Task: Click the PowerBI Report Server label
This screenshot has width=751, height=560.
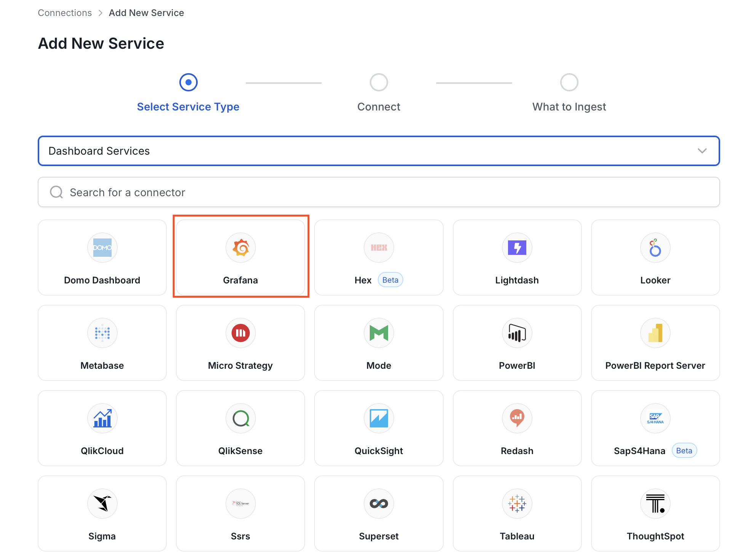Action: tap(655, 366)
